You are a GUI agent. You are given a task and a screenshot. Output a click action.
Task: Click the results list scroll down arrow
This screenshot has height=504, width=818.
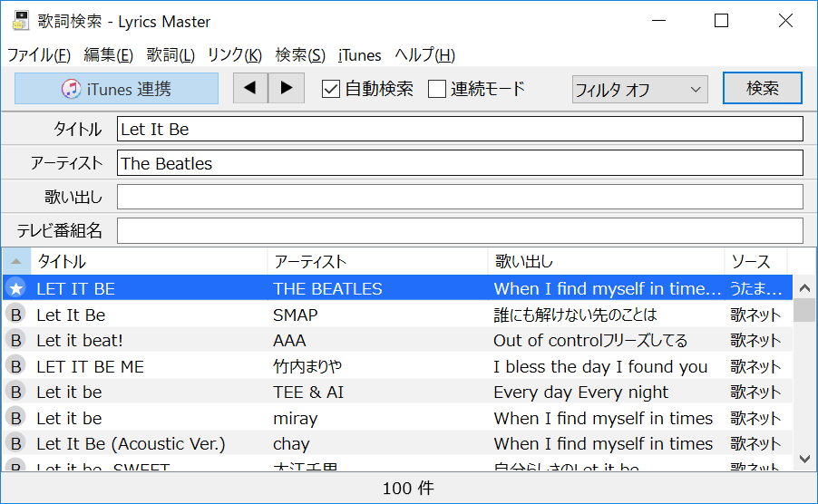(804, 460)
